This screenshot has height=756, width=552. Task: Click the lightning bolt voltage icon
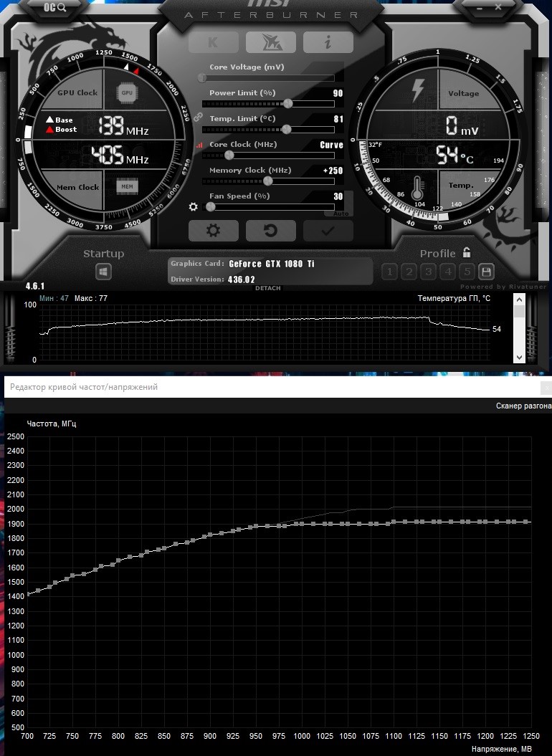417,90
